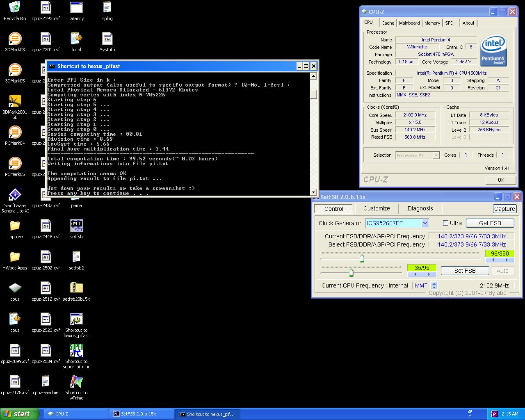The width and height of the screenshot is (525, 420).
Task: Open the cpuz-2523.cvf file icon
Action: tap(46, 319)
